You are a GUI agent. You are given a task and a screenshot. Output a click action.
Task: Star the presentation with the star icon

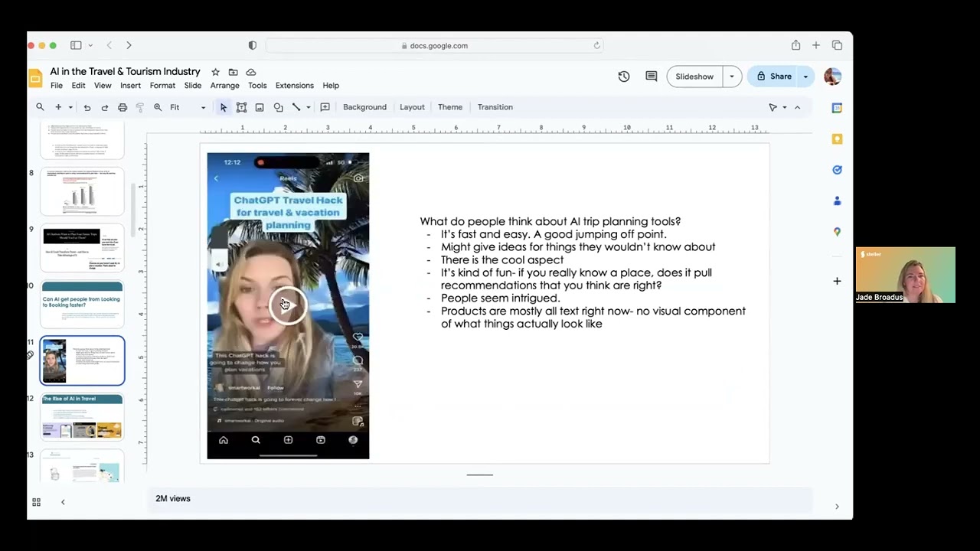pyautogui.click(x=215, y=72)
